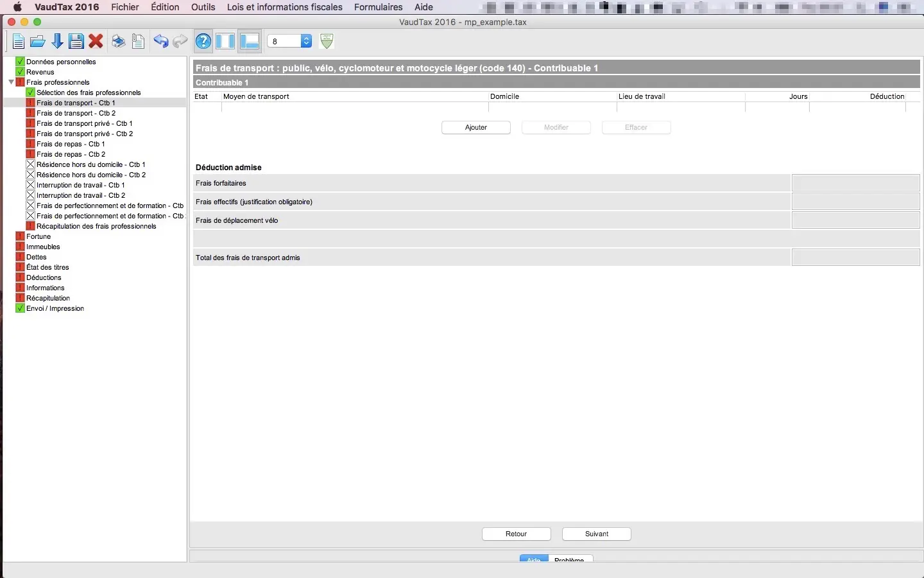The image size is (924, 578).
Task: Select Résidence hors du domicile - Ctb 2
Action: click(x=91, y=175)
